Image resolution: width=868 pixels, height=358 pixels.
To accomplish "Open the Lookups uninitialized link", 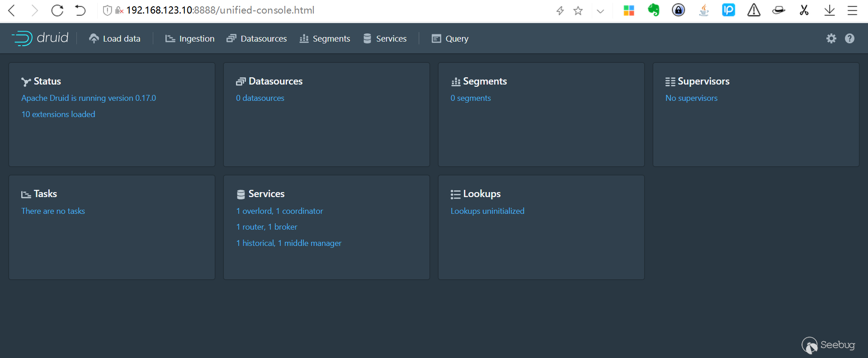I will point(487,211).
